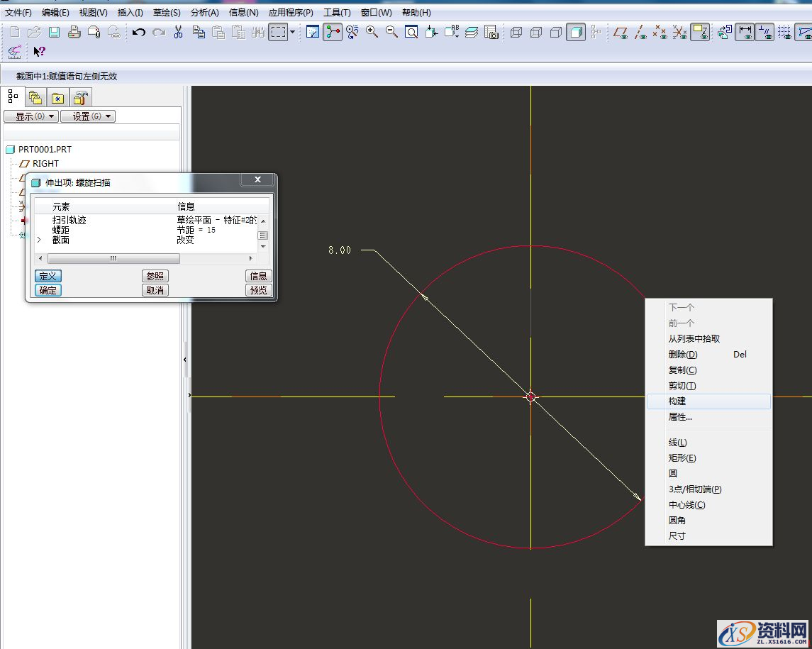Image resolution: width=812 pixels, height=649 pixels.
Task: Click the Zoom In magnifier icon
Action: click(x=372, y=32)
